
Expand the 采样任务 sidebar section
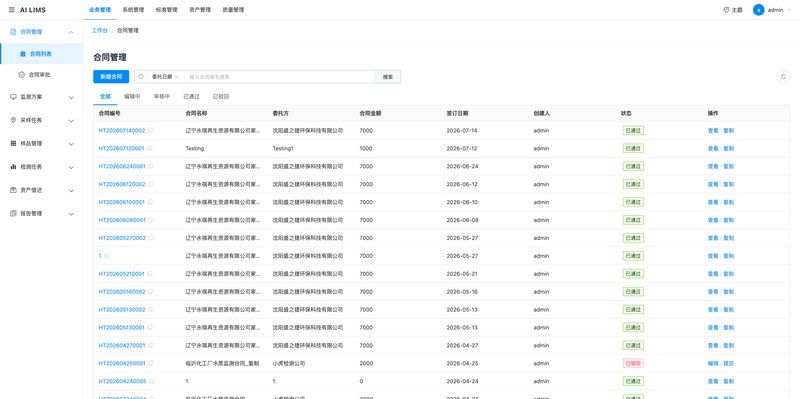pyautogui.click(x=71, y=121)
